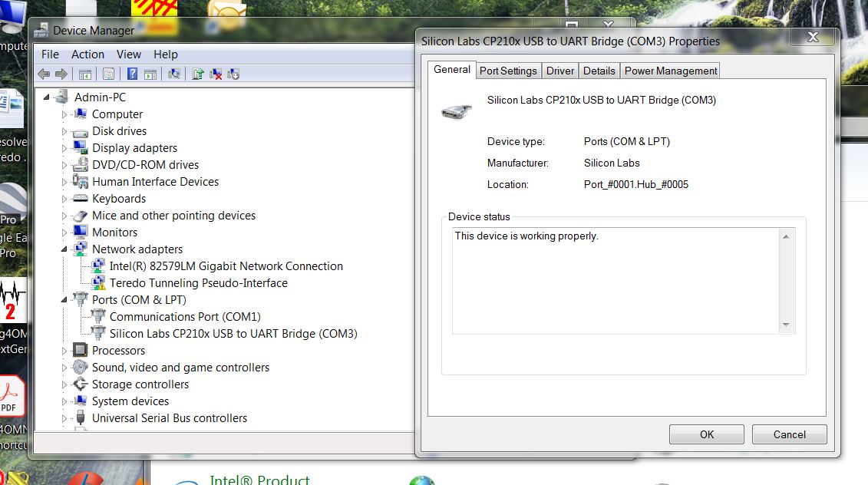Expand the Computer node arrow
The width and height of the screenshot is (868, 485).
64,114
